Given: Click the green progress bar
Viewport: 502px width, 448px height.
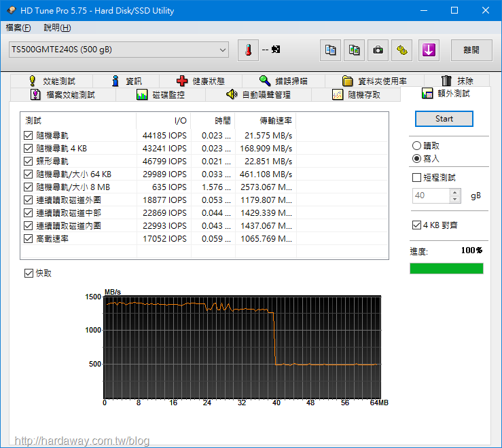Looking at the screenshot, I should [446, 269].
